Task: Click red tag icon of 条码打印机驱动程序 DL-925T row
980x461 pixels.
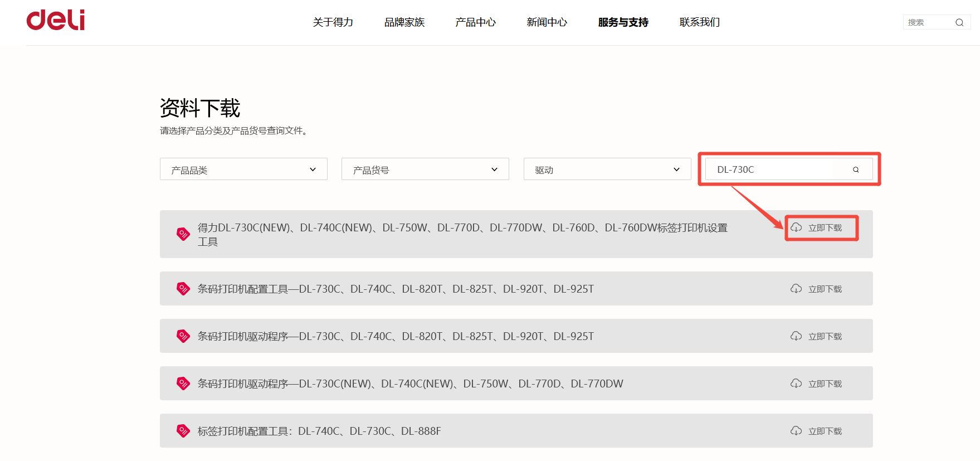Action: tap(183, 336)
